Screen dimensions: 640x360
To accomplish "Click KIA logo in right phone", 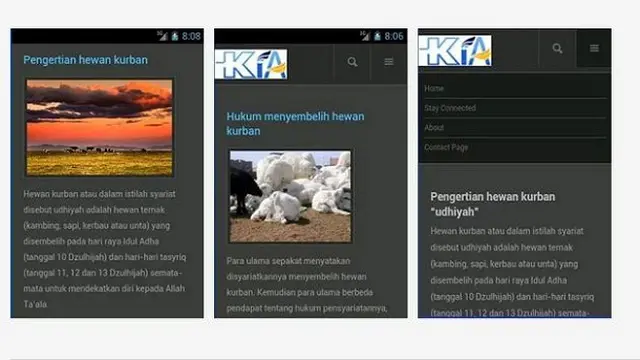I will 455,51.
